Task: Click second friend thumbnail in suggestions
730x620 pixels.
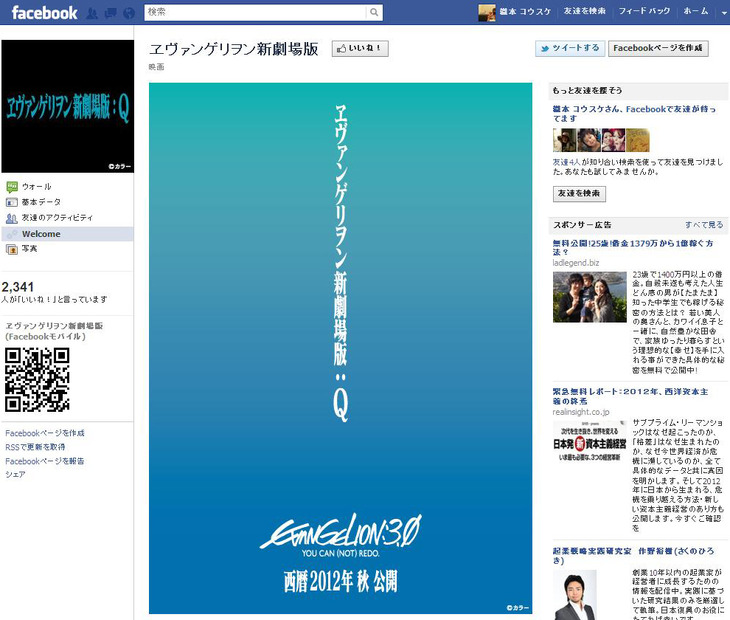Action: 589,140
